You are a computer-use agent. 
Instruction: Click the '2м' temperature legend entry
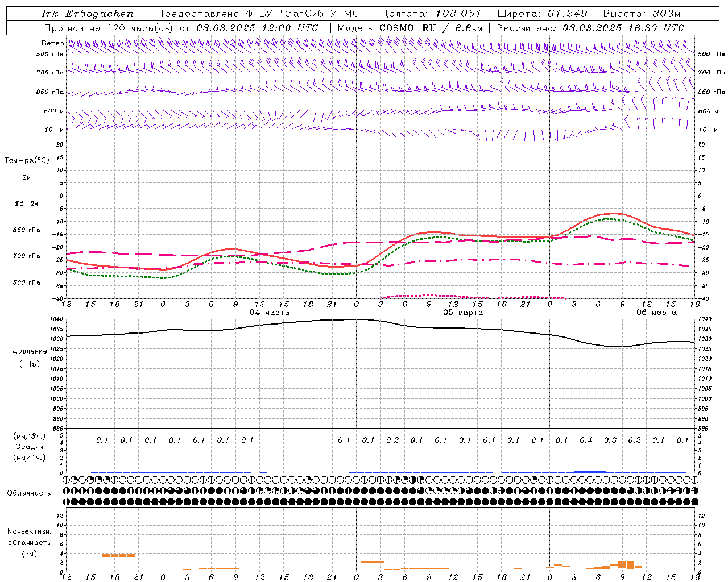pos(27,178)
